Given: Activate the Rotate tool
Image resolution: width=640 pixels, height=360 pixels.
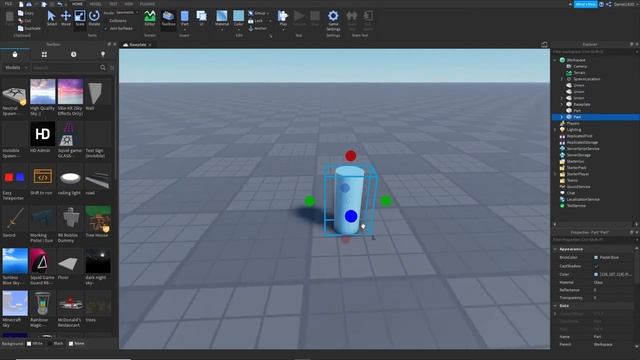Looking at the screenshot, I should tap(94, 18).
